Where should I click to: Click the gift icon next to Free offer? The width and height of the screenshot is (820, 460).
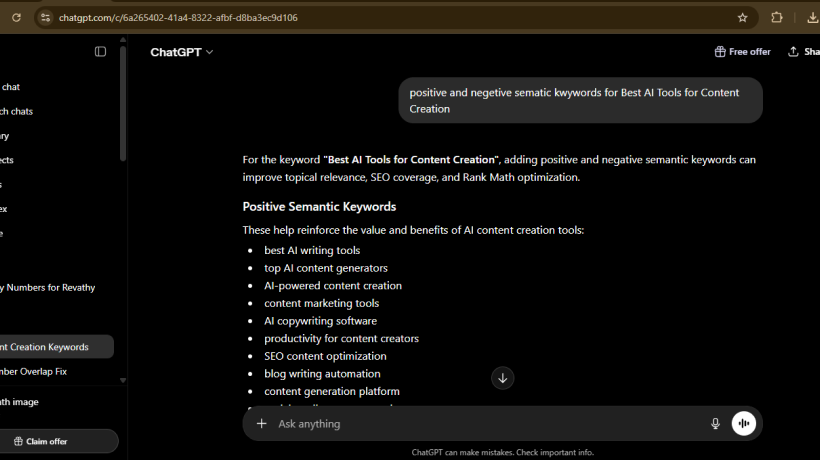(720, 52)
